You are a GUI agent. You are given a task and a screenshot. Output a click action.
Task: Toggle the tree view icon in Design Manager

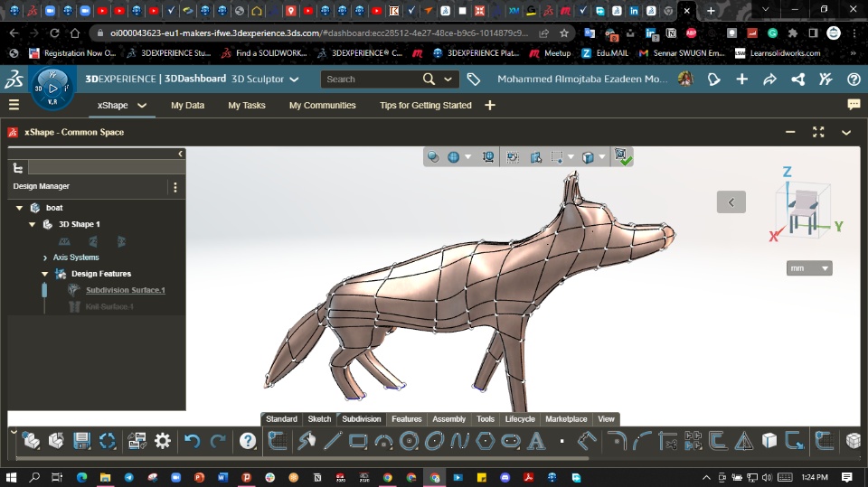18,168
